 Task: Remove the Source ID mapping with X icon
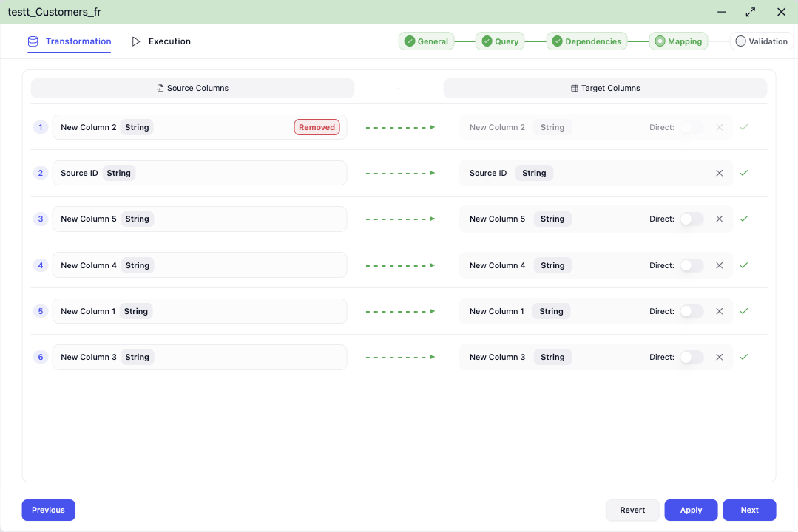tap(719, 173)
